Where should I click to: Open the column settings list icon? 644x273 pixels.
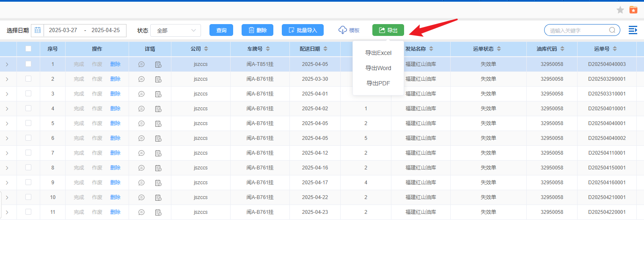tap(633, 30)
